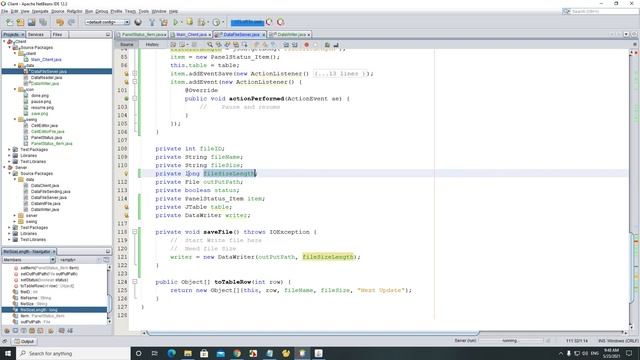
Task: Click the Source view button
Action: point(127,44)
